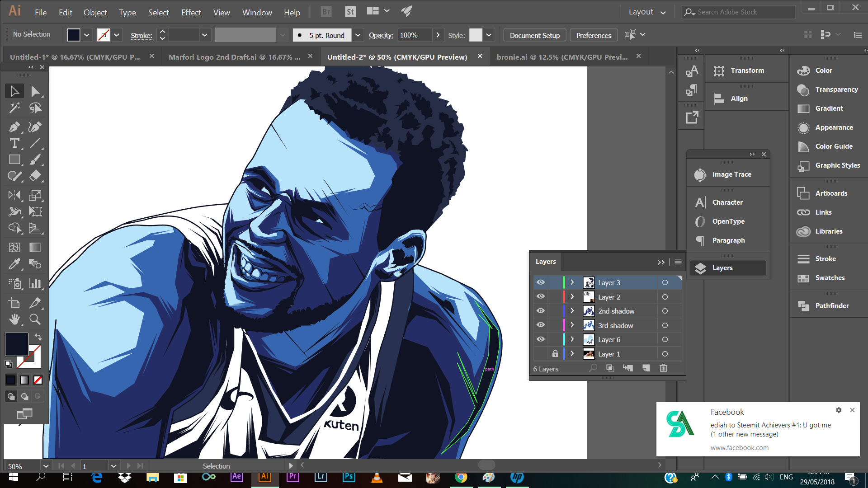868x488 pixels.
Task: Open www.facebook.com notification link
Action: (740, 447)
